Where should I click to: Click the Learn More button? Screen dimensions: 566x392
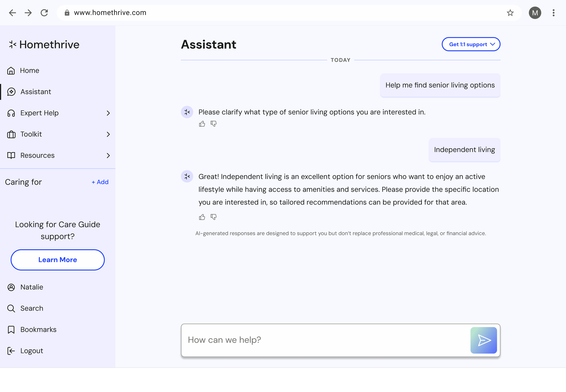tap(58, 260)
